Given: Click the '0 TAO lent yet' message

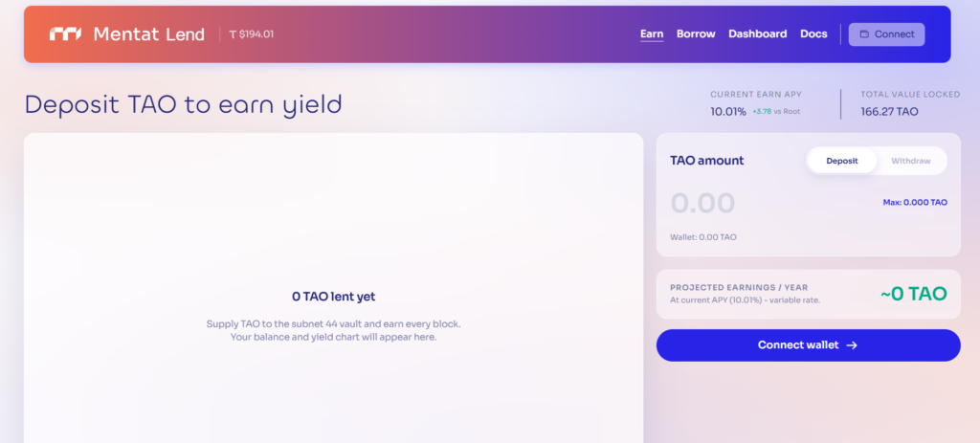Looking at the screenshot, I should point(334,297).
